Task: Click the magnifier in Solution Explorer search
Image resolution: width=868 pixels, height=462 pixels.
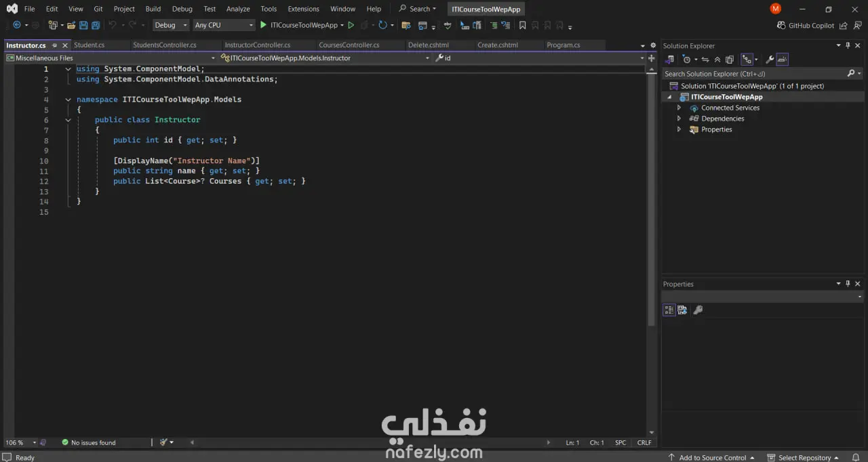Action: tap(850, 73)
